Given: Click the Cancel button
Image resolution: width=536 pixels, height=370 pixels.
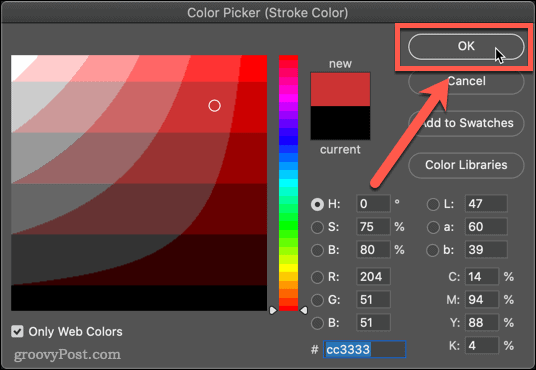Looking at the screenshot, I should 466,81.
